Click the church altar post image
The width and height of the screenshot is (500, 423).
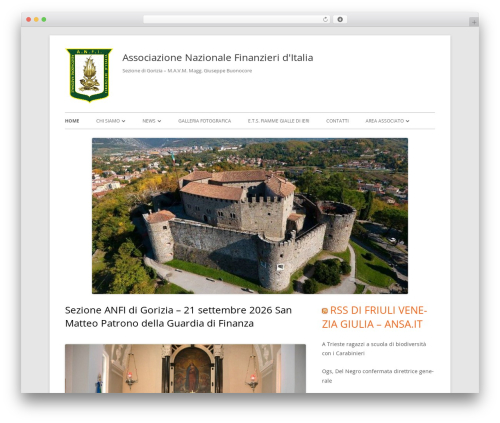point(185,369)
